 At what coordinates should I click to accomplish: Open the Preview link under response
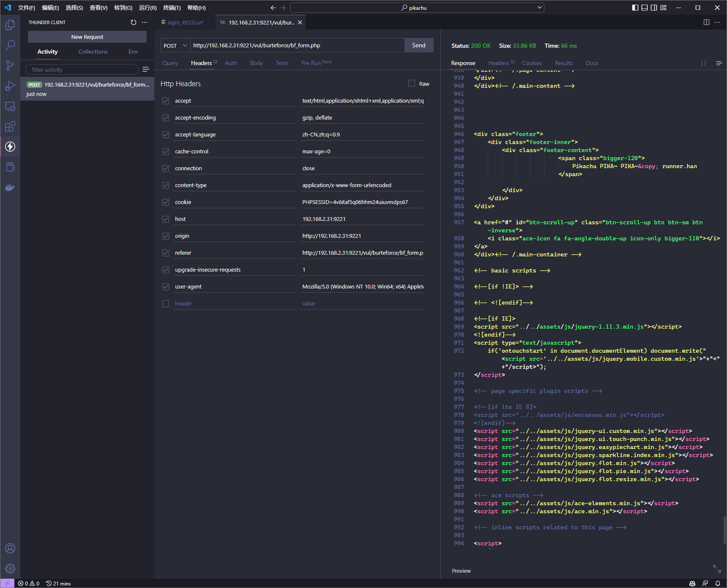pos(461,571)
